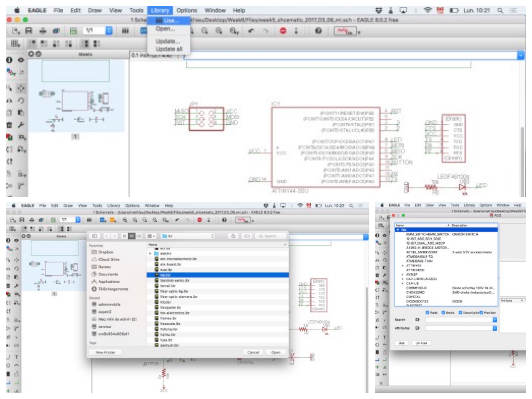Click green Generate Board icon in Library-menu window
The height and width of the screenshot is (399, 532).
coord(73,31)
